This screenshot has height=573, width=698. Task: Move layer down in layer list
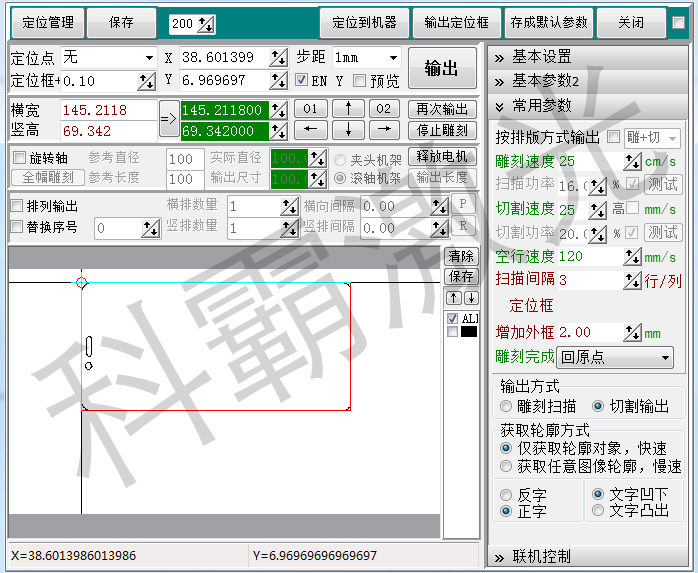[471, 298]
